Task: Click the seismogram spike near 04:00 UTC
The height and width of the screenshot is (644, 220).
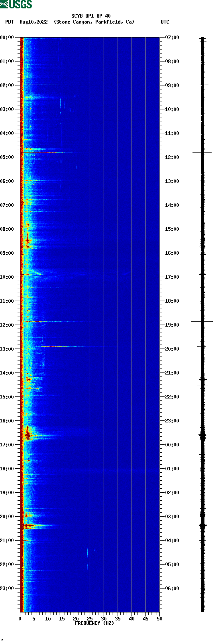Action: [202, 540]
